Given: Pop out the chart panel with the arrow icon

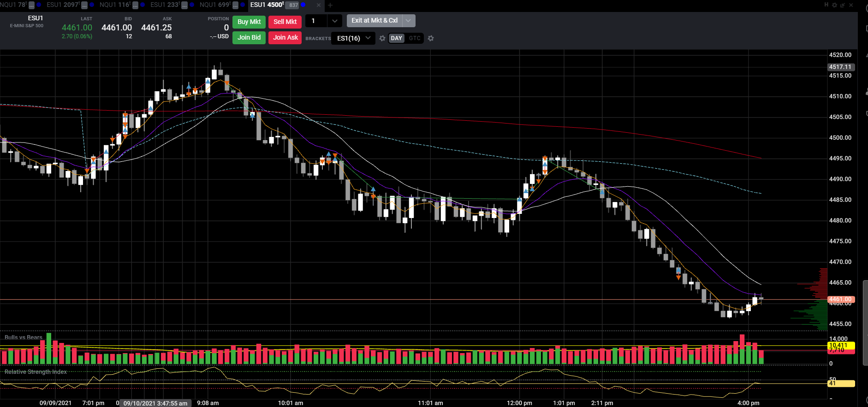Looking at the screenshot, I should click(843, 5).
